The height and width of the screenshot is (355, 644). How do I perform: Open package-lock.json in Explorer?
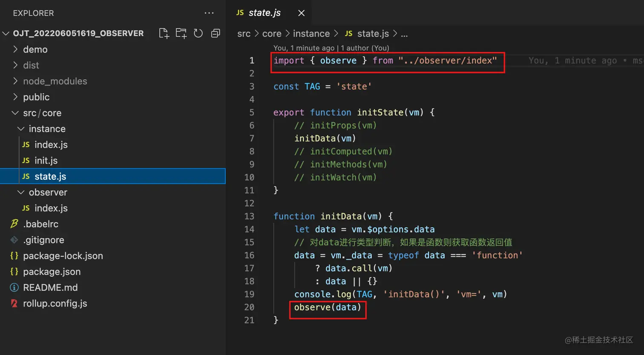point(112,256)
